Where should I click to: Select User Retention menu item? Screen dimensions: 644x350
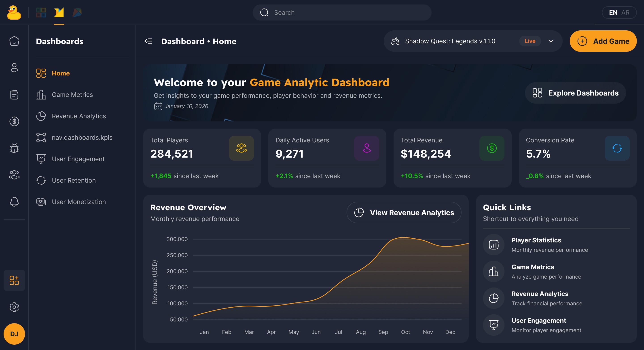[x=74, y=180]
